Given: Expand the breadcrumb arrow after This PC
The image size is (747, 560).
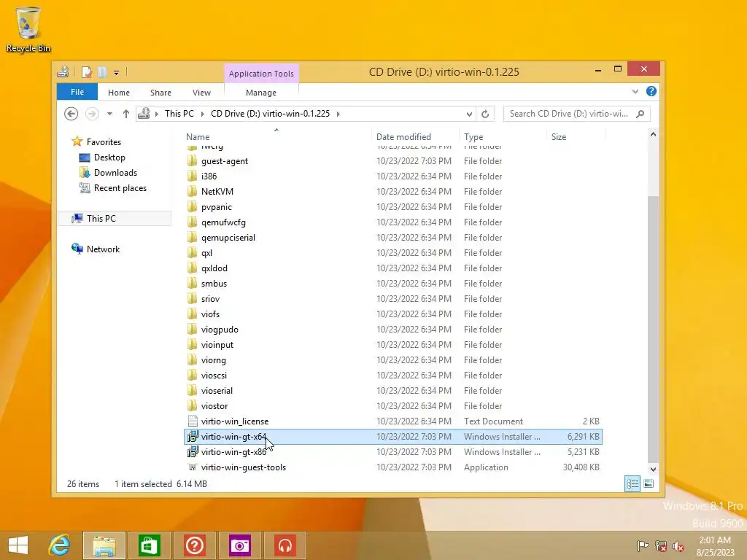Looking at the screenshot, I should (203, 114).
